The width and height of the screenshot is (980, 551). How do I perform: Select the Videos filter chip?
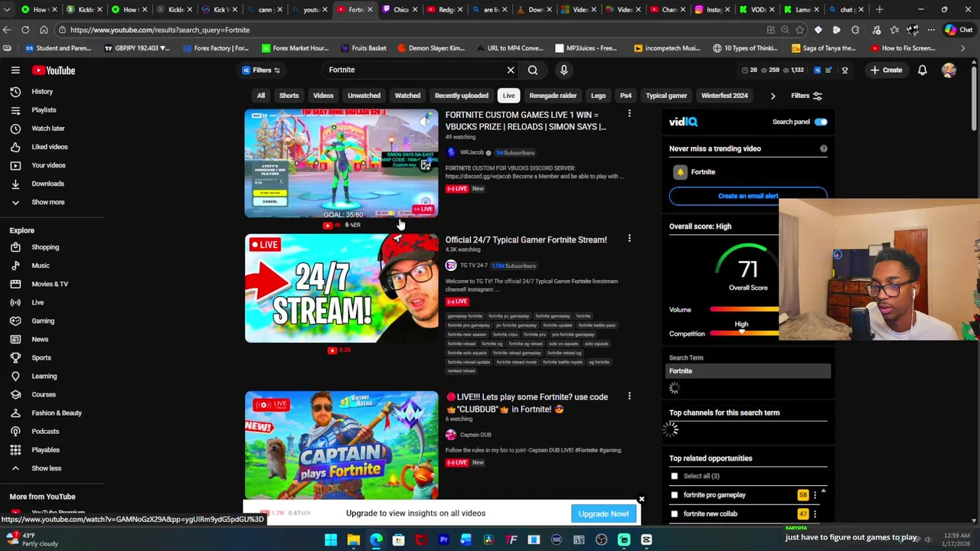323,96
